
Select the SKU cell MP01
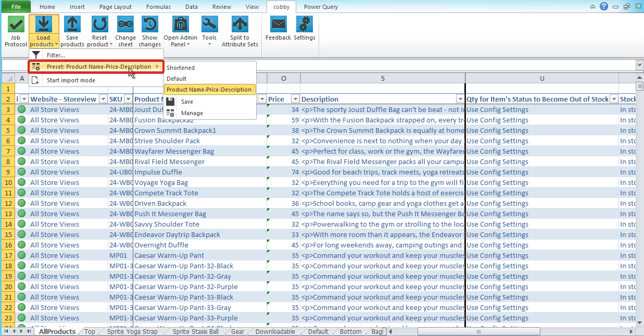[x=120, y=255]
